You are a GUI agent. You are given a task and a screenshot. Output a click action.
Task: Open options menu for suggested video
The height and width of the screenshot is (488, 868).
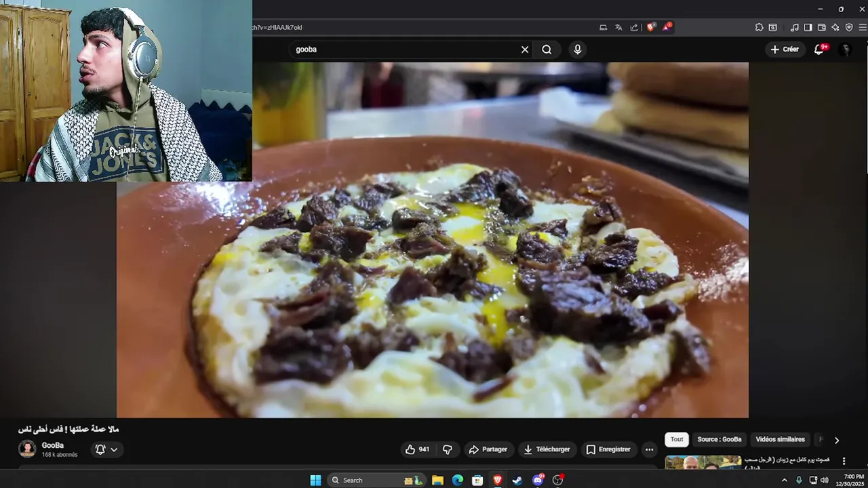point(844,461)
